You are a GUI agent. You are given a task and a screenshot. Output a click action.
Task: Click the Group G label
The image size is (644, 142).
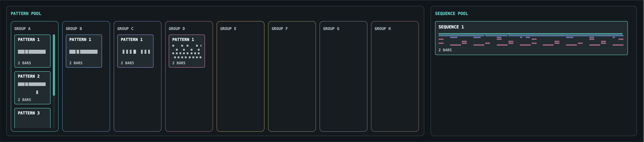click(x=331, y=28)
